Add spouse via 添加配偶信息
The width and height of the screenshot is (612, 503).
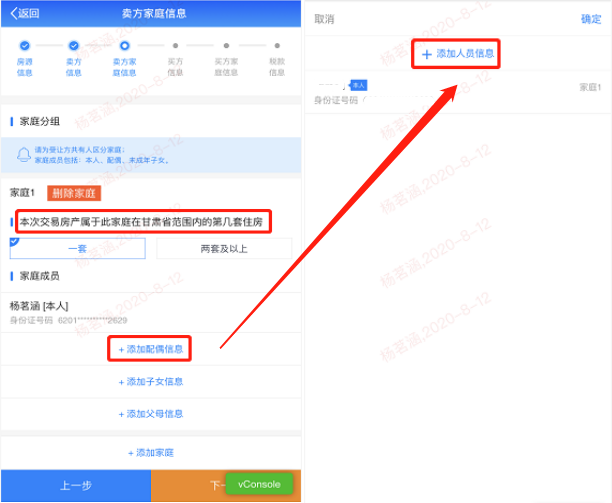click(151, 349)
